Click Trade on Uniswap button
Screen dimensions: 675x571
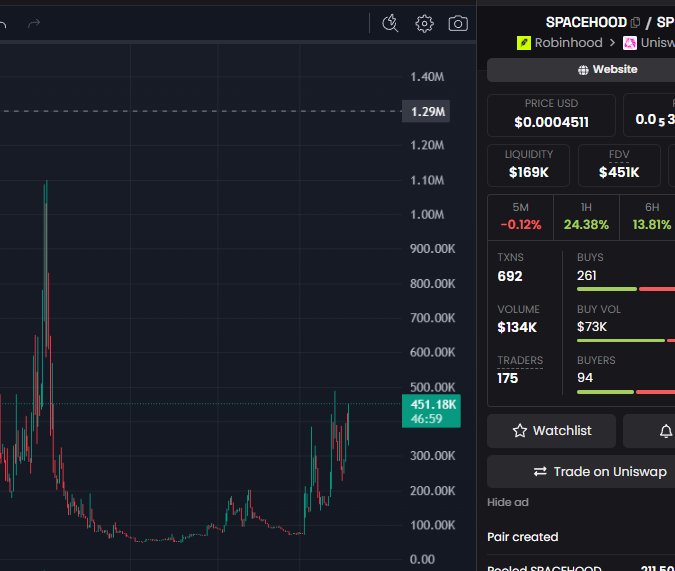point(581,472)
